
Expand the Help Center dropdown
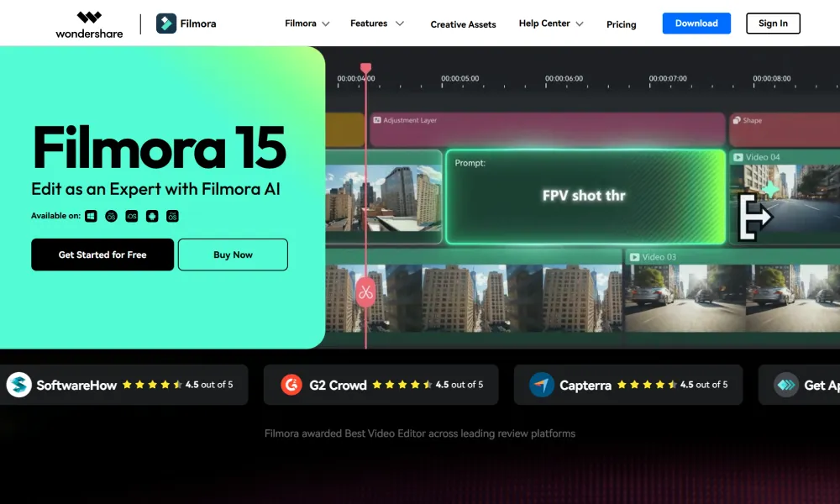550,24
